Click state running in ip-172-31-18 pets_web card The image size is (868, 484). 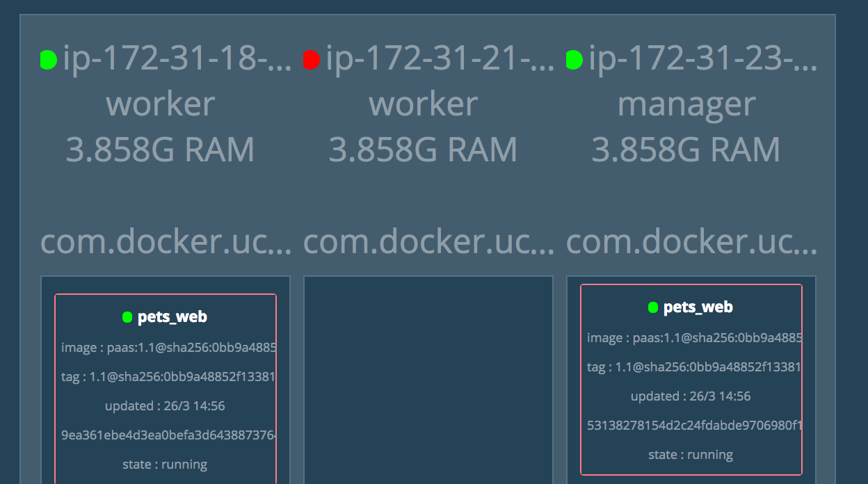click(x=165, y=465)
